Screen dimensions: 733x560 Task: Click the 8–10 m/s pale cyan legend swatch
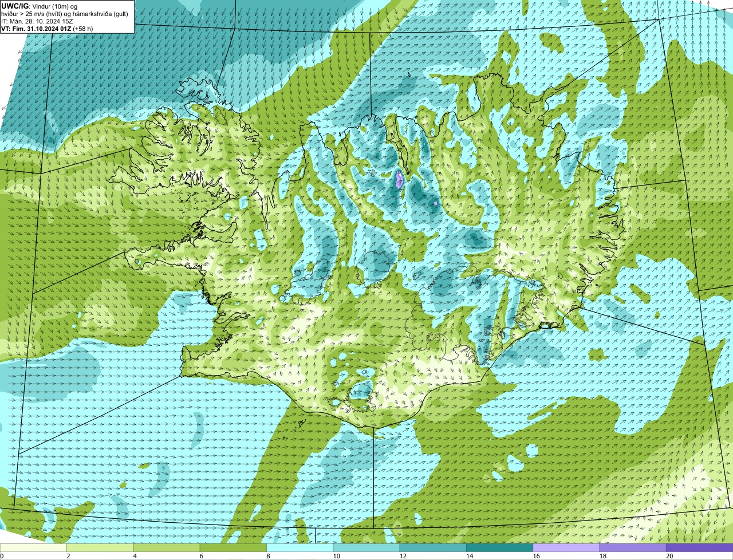coord(299,547)
